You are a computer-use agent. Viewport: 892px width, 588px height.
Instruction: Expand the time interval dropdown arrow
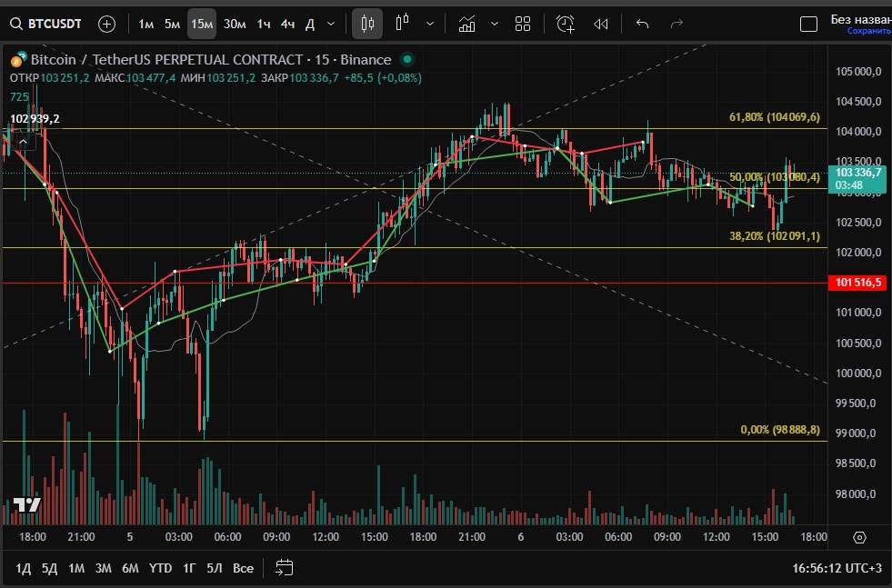(x=330, y=24)
